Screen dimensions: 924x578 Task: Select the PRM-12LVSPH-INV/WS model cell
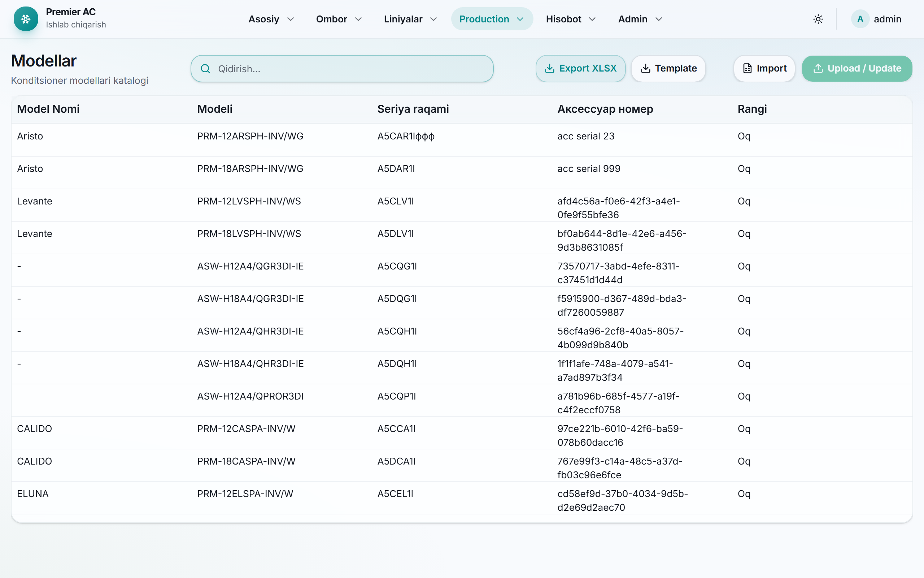(x=249, y=201)
